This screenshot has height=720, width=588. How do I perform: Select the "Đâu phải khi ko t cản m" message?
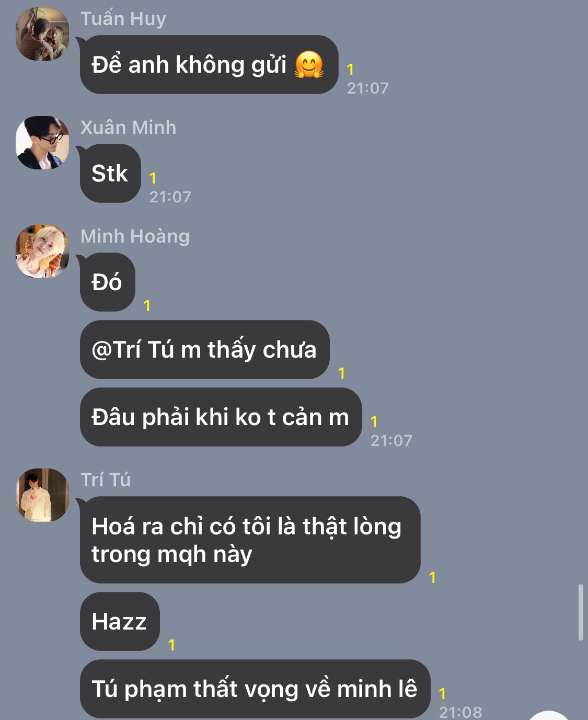(221, 417)
